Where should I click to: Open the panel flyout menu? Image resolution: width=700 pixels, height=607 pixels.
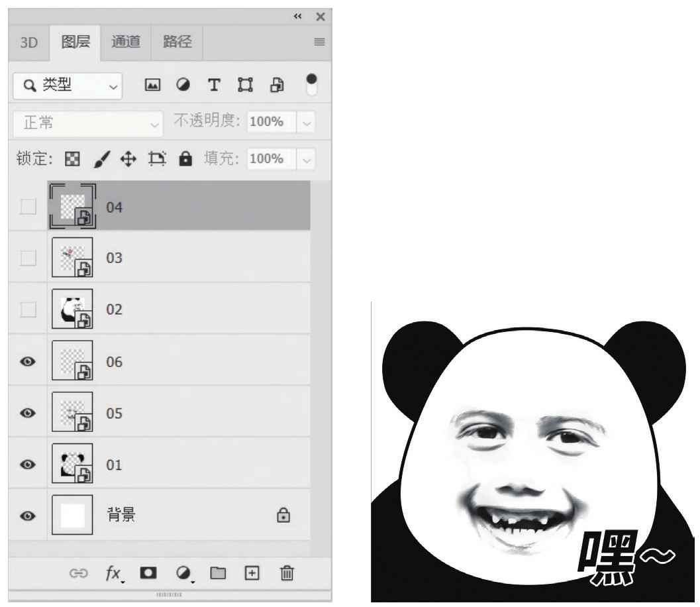[x=319, y=42]
